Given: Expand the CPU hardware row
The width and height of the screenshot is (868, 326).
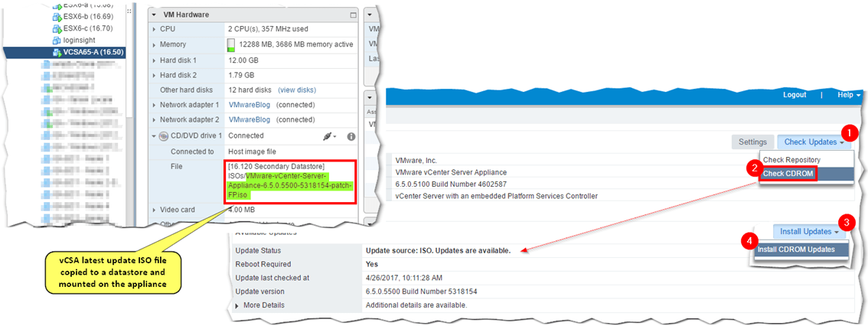Looking at the screenshot, I should click(154, 29).
